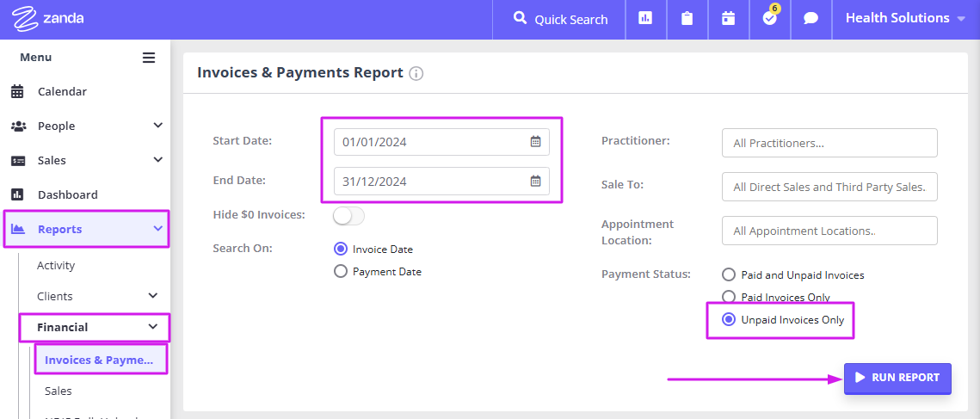Click the Quick Search magnifier icon
Screen dimensions: 980x419
[x=520, y=18]
